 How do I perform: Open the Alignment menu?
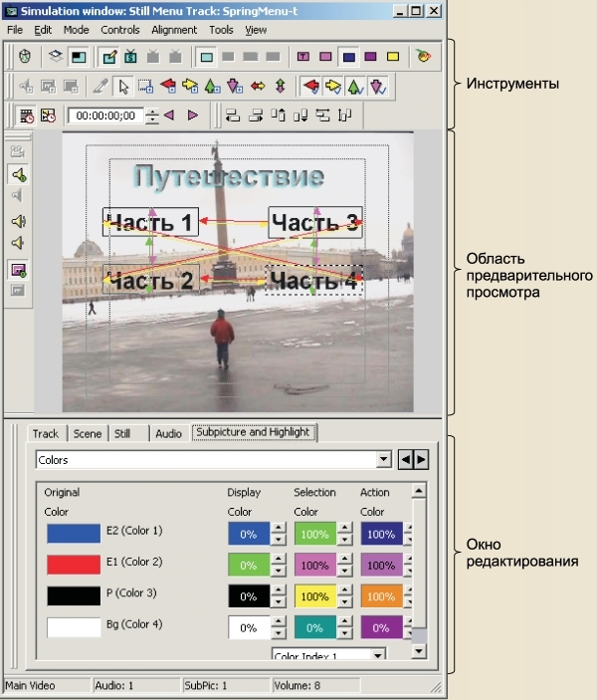(173, 30)
